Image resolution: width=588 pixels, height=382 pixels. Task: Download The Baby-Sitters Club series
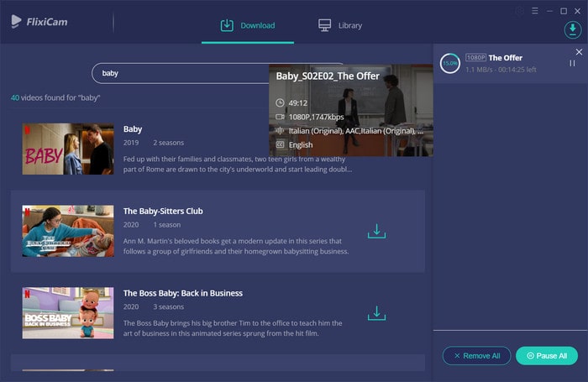(x=376, y=231)
